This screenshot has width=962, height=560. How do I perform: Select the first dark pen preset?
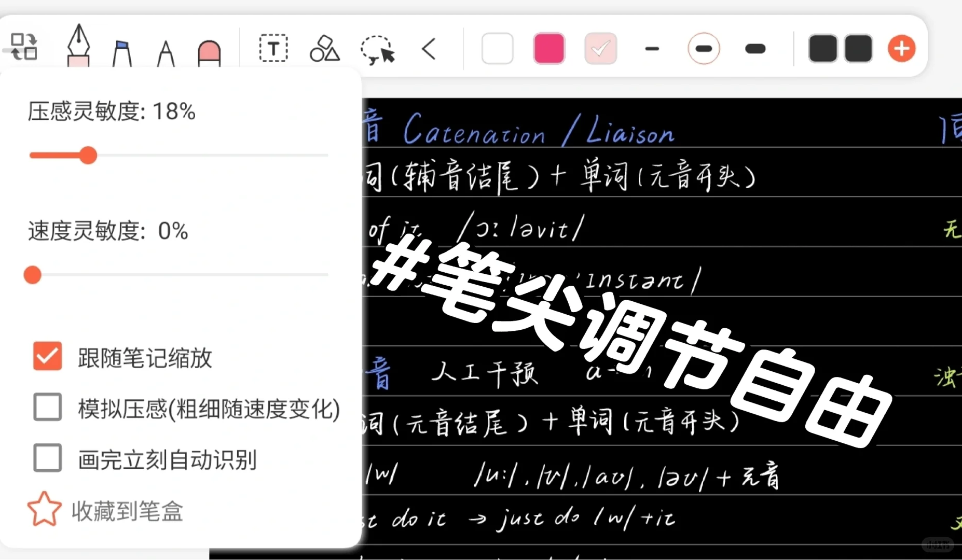pos(822,48)
